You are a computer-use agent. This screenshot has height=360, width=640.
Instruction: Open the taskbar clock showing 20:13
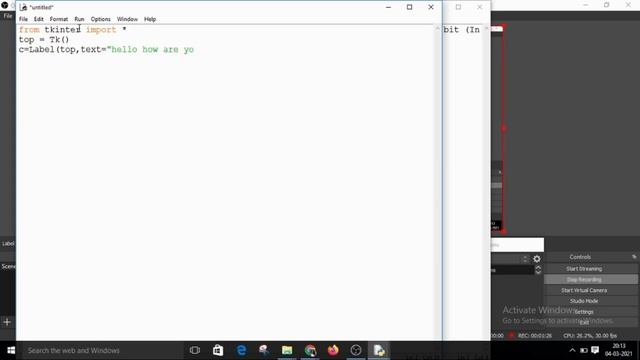(x=619, y=350)
